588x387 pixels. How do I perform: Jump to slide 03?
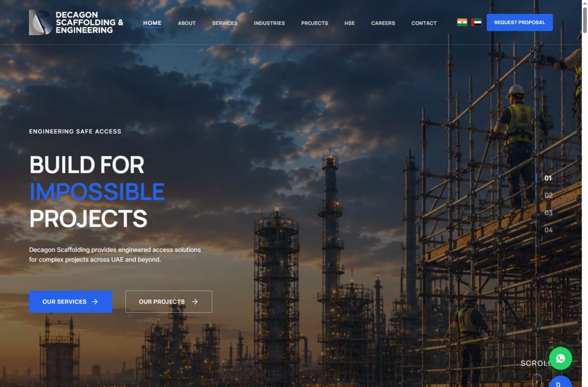(548, 213)
